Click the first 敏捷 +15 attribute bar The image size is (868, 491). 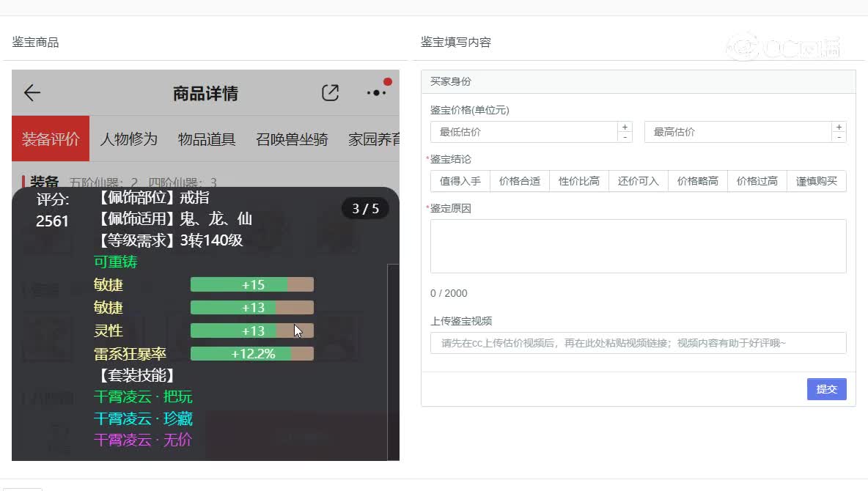point(252,284)
